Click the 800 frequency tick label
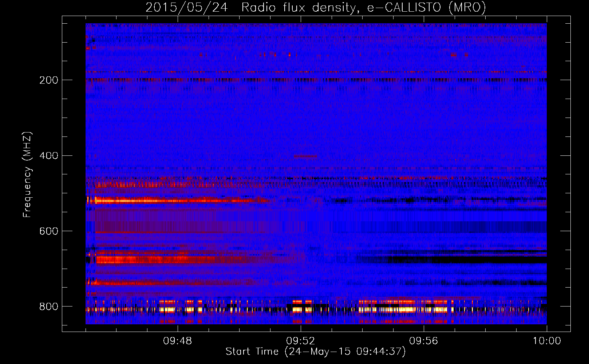The image size is (589, 364). point(49,306)
